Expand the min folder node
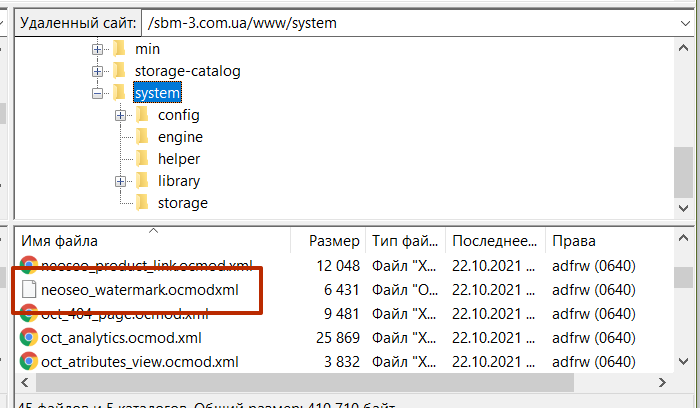This screenshot has width=700, height=408. (97, 49)
